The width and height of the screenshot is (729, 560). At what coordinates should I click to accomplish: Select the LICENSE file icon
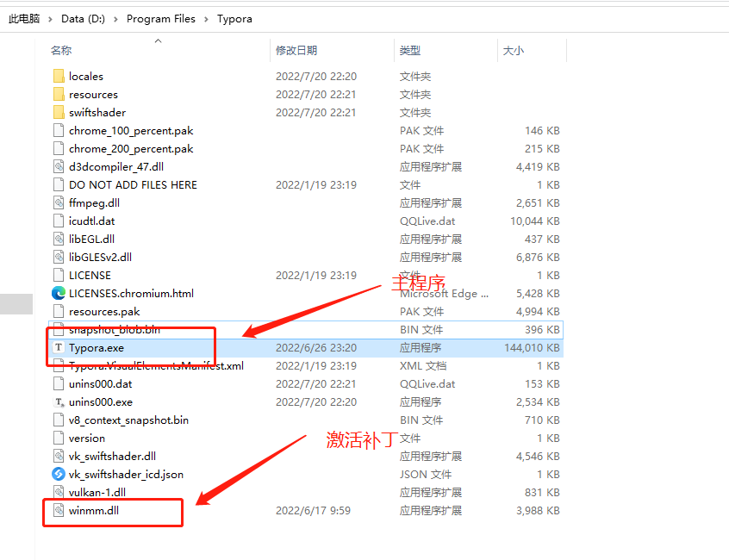coord(59,276)
